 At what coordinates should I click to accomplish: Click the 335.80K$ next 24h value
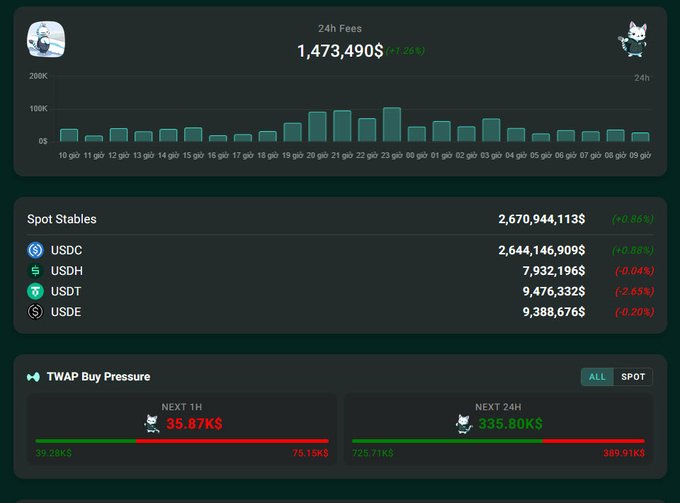click(510, 424)
